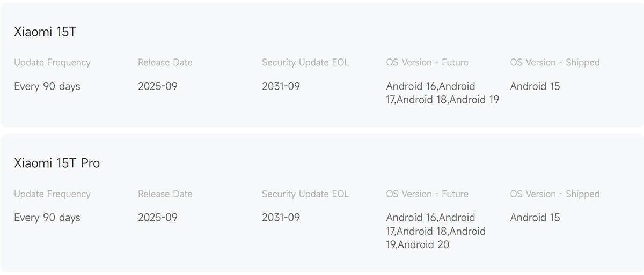This screenshot has height=275, width=644.
Task: Click 2025-09 release date of 15T Pro
Action: click(x=158, y=218)
